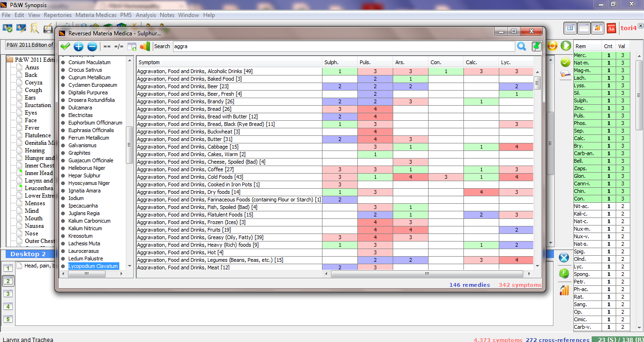The image size is (644, 342).
Task: Click the red Aa font icon
Action: click(x=611, y=28)
